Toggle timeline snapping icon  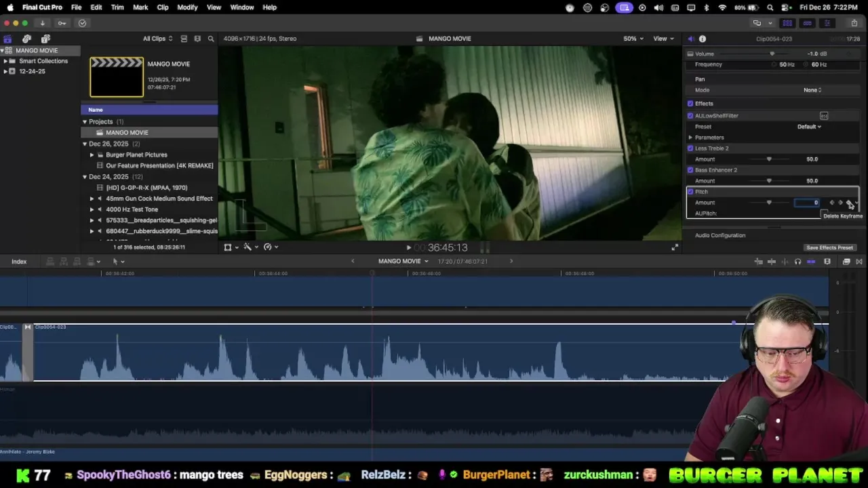811,262
